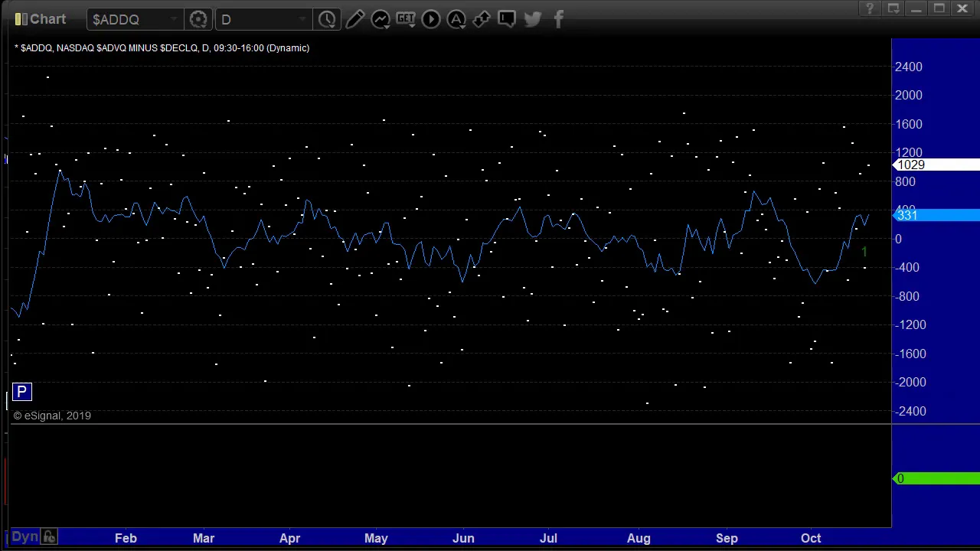Viewport: 980px width, 551px height.
Task: Click the Aug label on time axis
Action: click(x=639, y=538)
